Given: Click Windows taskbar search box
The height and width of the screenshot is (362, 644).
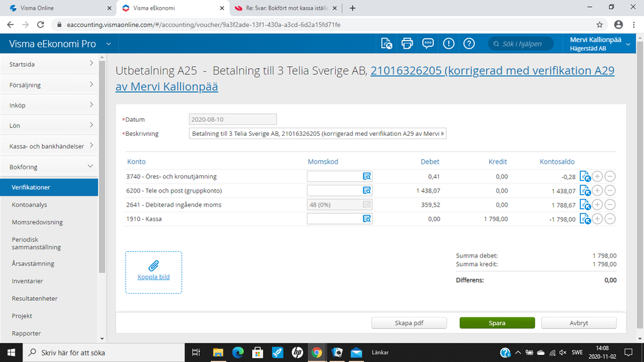Looking at the screenshot, I should coord(104,352).
